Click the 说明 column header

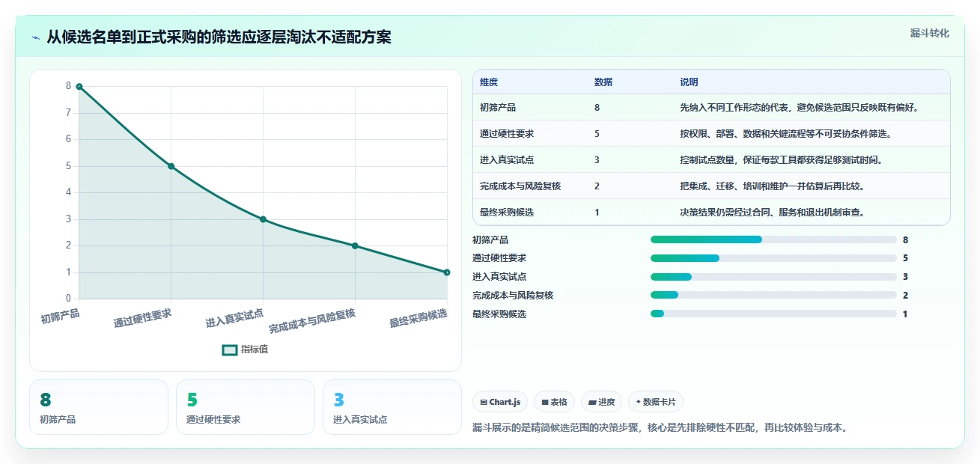[x=689, y=82]
